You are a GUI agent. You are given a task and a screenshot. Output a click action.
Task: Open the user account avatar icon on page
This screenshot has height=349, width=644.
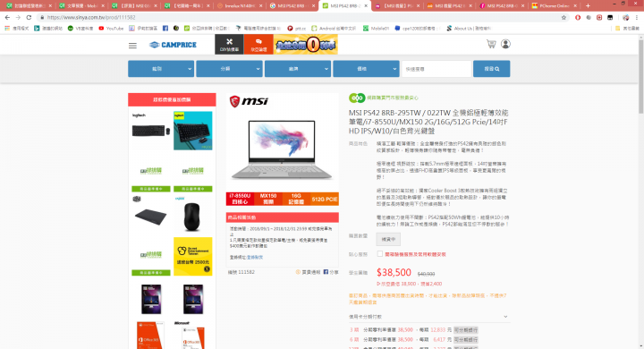pos(505,44)
